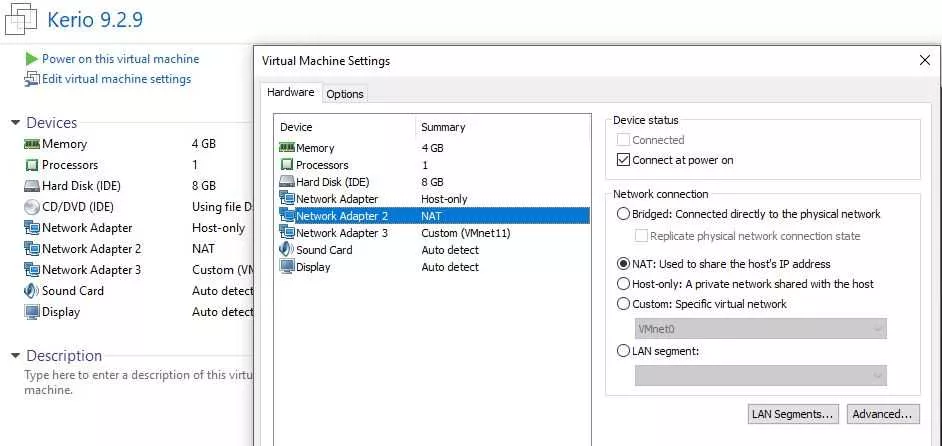
Task: Click Processors icon in Devices panel
Action: tap(31, 165)
